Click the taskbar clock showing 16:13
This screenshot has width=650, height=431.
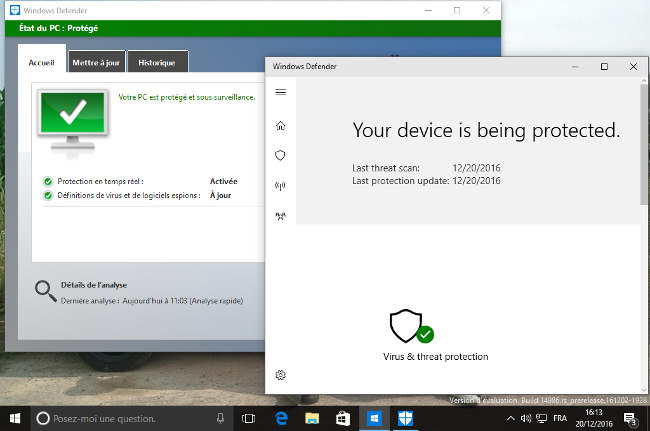pyautogui.click(x=594, y=418)
